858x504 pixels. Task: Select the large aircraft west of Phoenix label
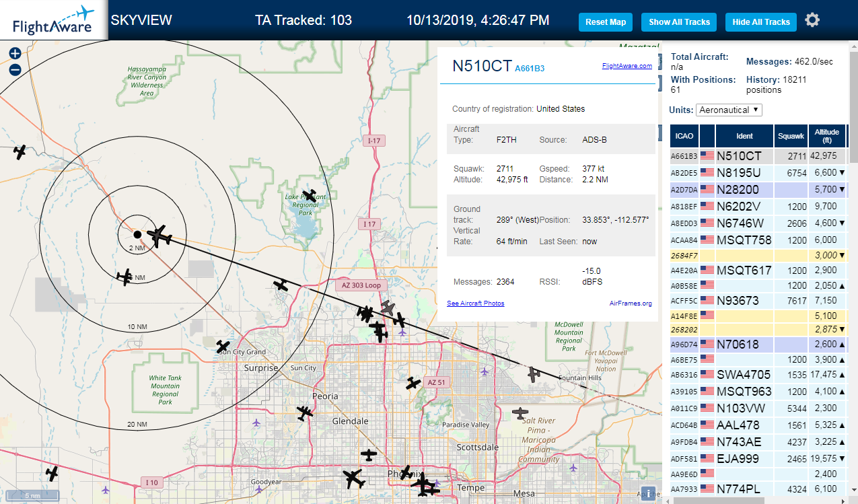[353, 479]
